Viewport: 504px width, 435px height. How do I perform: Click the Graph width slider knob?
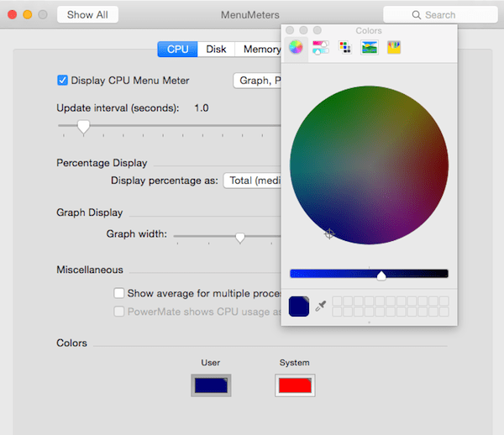[240, 238]
